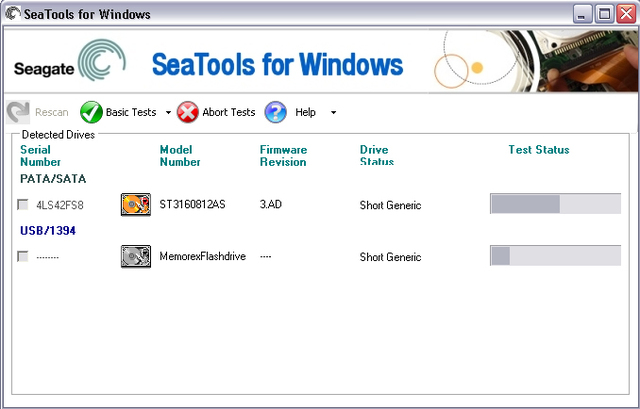Expand the Basic Tests dropdown arrow
Screen dimensions: 640x409
point(168,112)
